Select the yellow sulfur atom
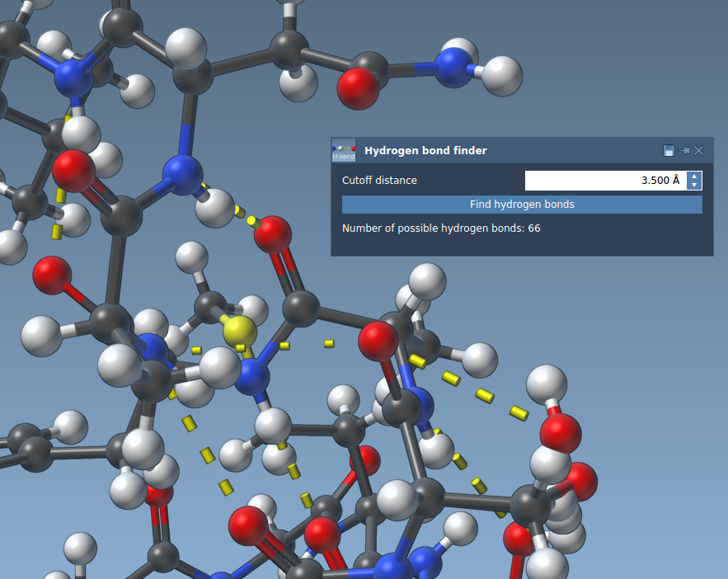Screen dimensions: 728x579 coord(239,331)
